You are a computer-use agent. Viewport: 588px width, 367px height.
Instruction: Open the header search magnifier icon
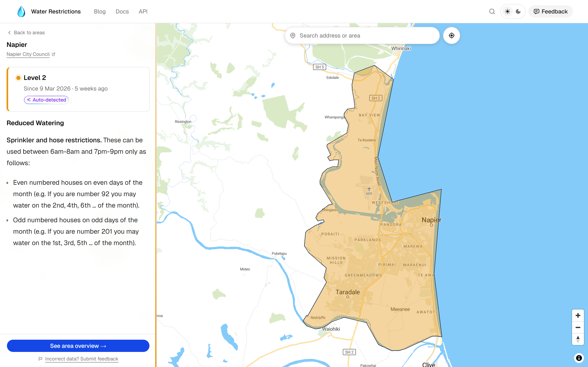point(492,11)
